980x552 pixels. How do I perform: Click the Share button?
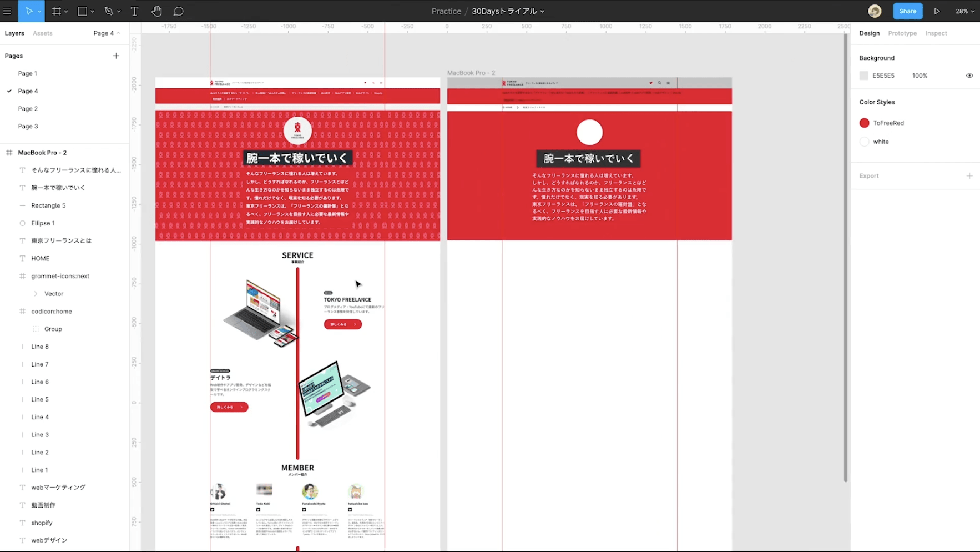click(x=907, y=11)
